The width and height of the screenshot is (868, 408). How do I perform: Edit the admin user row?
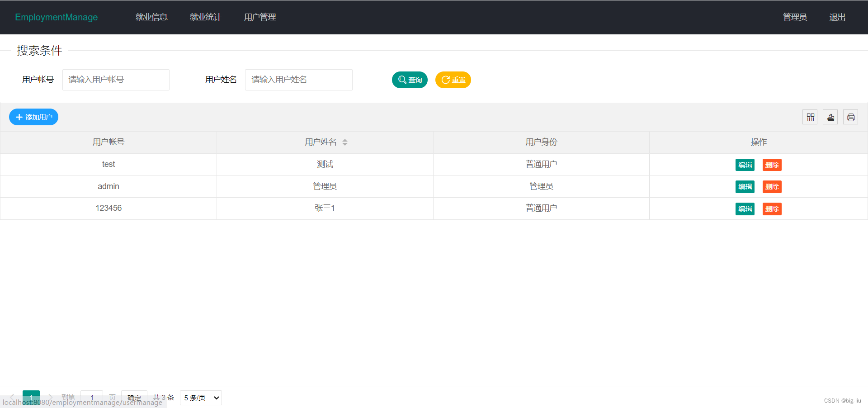point(745,187)
